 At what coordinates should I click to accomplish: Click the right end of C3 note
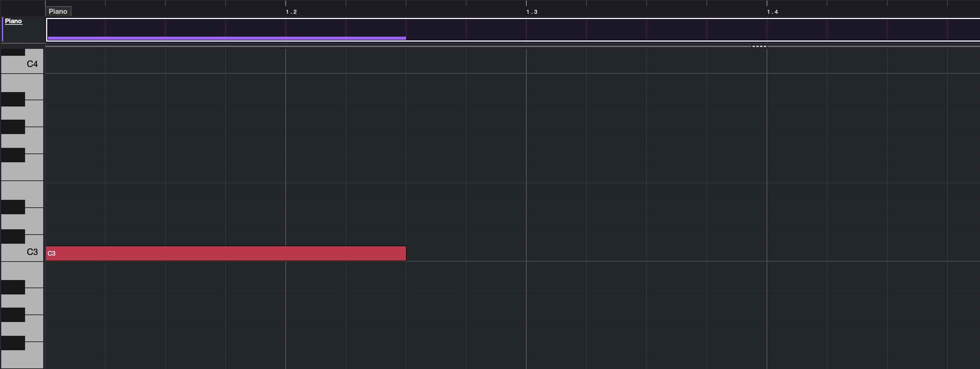(404, 253)
